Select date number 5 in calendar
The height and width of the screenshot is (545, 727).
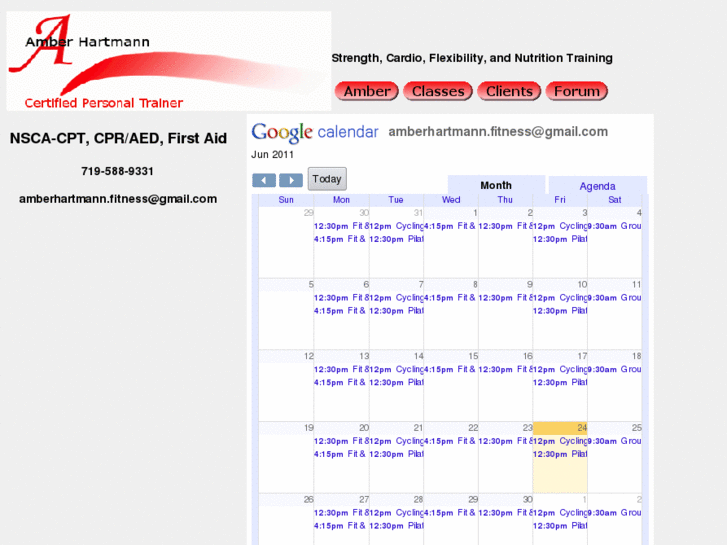point(311,284)
